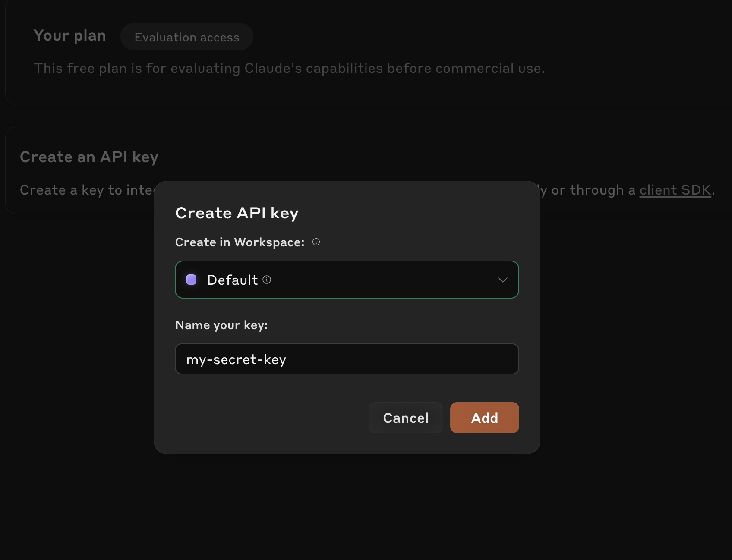Viewport: 732px width, 560px height.
Task: Click Add to create the API key
Action: (484, 418)
